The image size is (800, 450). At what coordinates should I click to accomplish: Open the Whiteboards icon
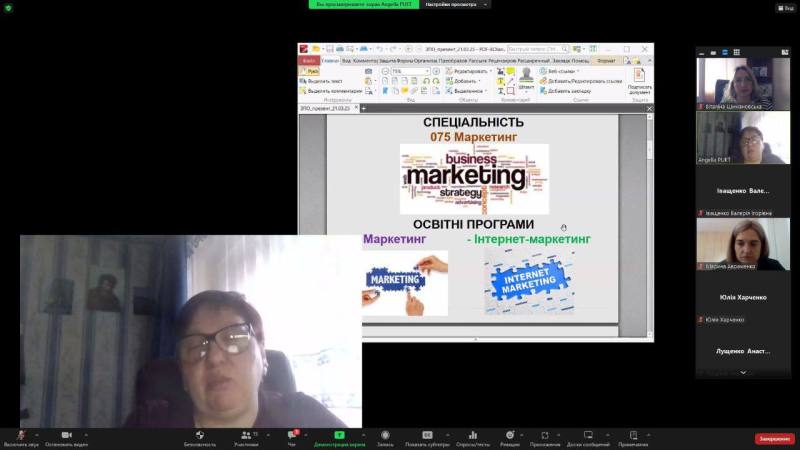(588, 435)
